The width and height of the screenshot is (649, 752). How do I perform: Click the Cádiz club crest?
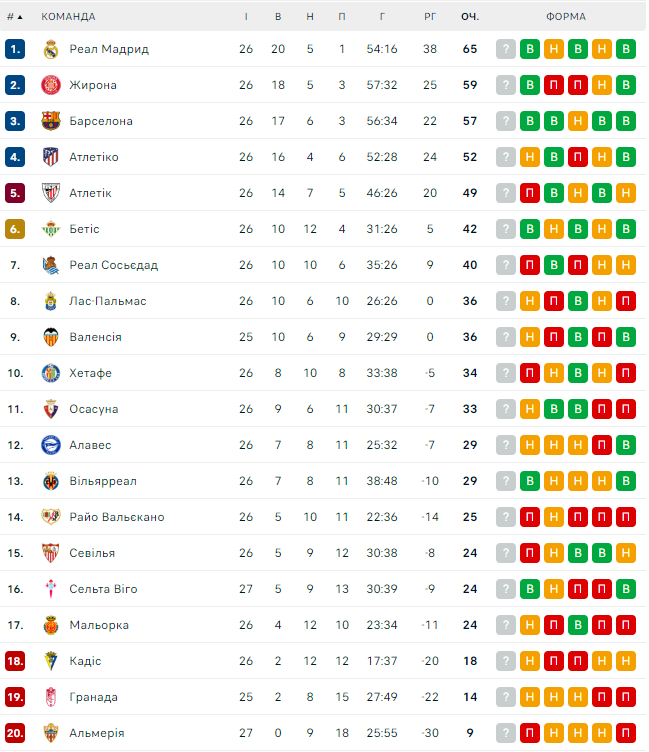51,661
